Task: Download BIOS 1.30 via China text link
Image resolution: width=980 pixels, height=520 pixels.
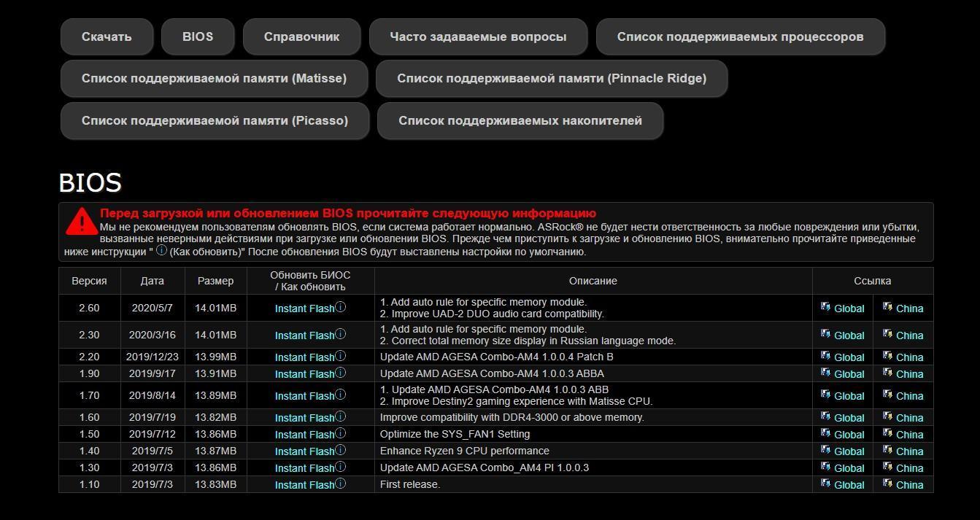Action: 909,468
